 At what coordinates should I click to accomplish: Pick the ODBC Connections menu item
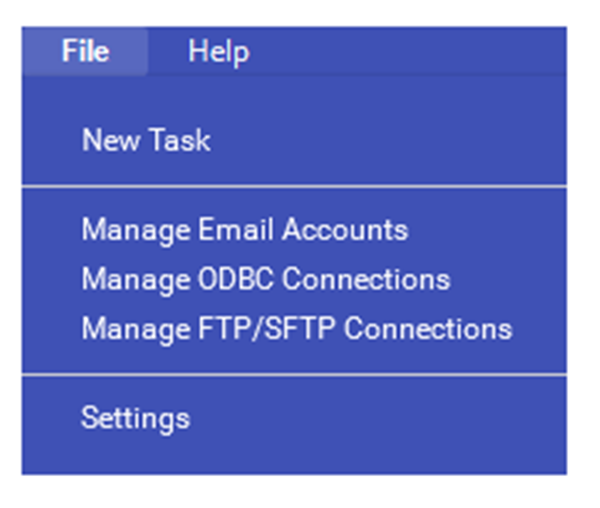click(x=265, y=279)
